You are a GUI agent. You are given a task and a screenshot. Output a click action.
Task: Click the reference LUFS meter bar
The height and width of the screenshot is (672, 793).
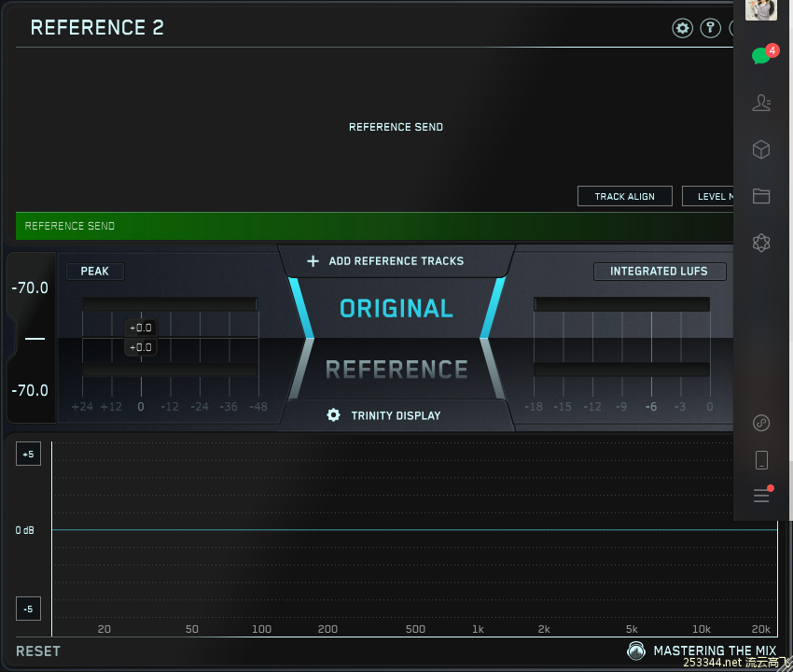[x=621, y=370]
